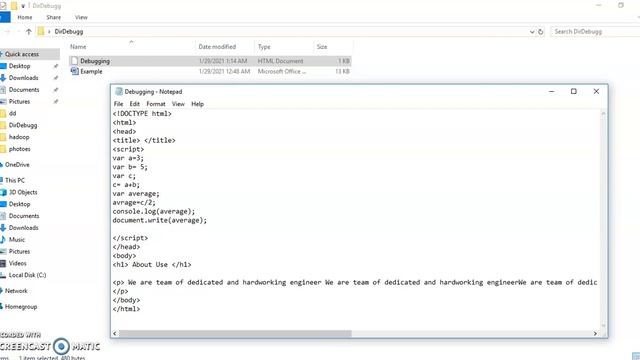The width and height of the screenshot is (640, 360).
Task: Sort files by Date modified column
Action: (217, 47)
